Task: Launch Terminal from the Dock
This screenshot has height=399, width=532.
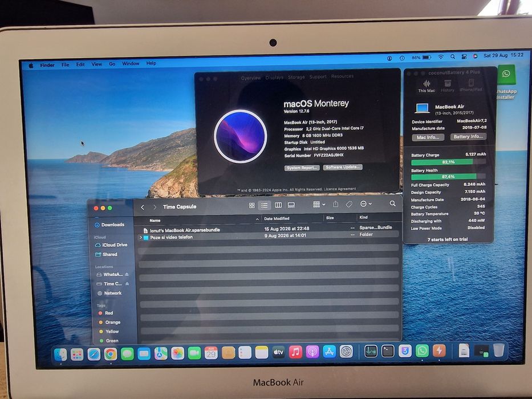Action: [x=388, y=351]
